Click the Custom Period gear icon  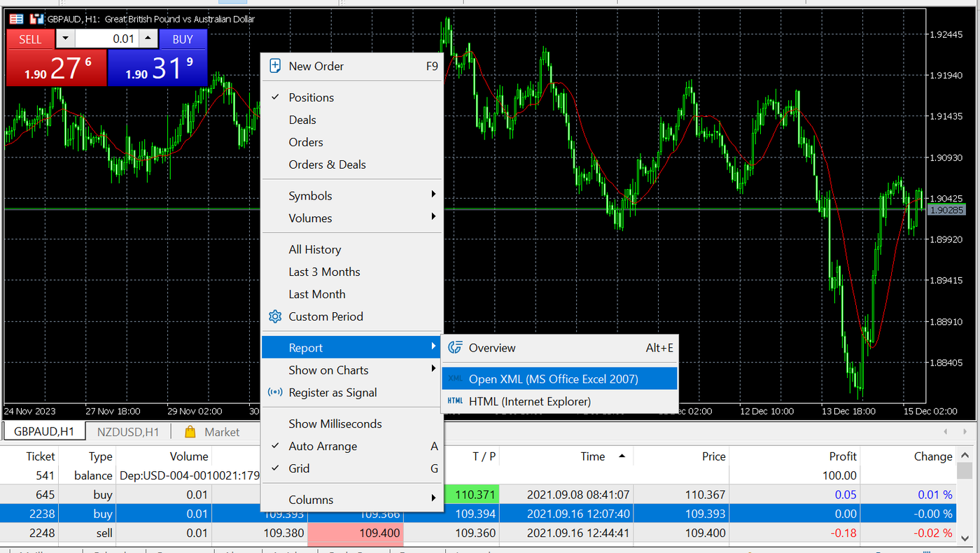275,316
